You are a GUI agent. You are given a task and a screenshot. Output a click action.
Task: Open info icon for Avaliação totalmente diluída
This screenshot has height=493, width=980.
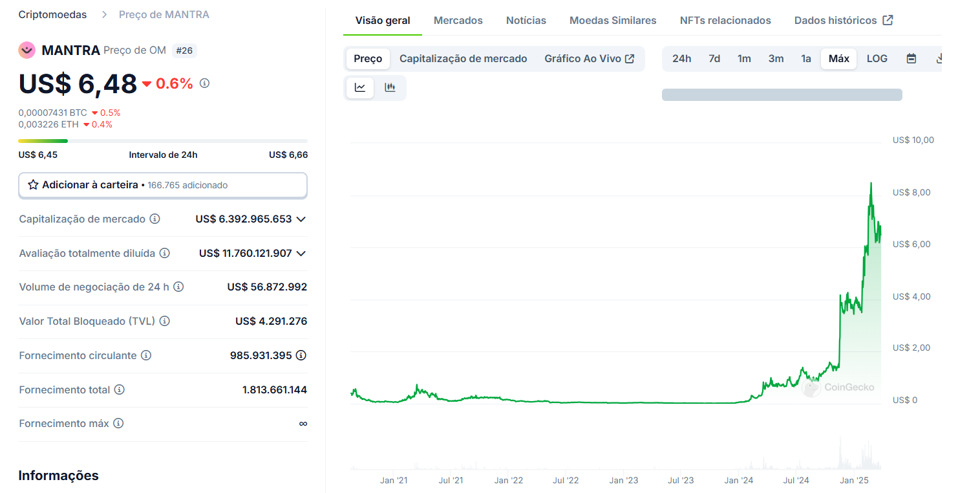164,254
